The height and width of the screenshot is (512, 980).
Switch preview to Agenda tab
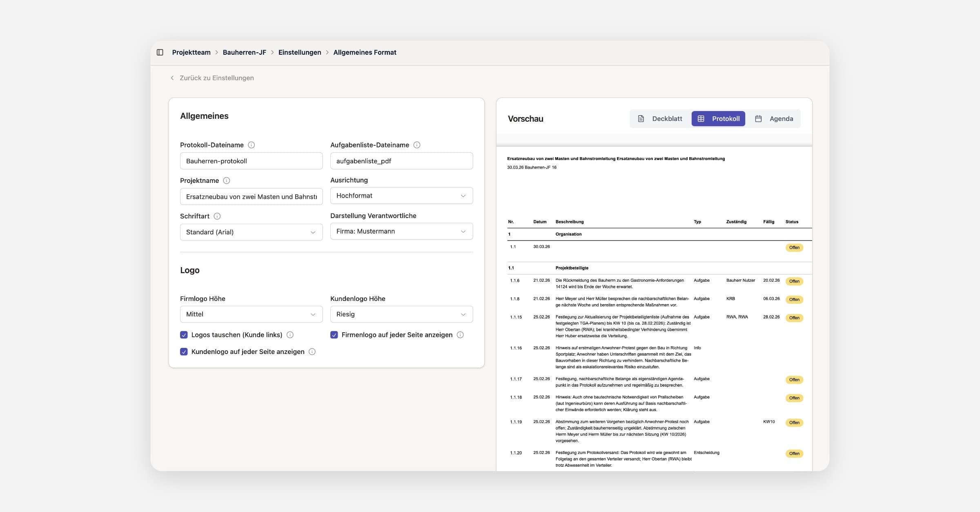[x=774, y=119]
